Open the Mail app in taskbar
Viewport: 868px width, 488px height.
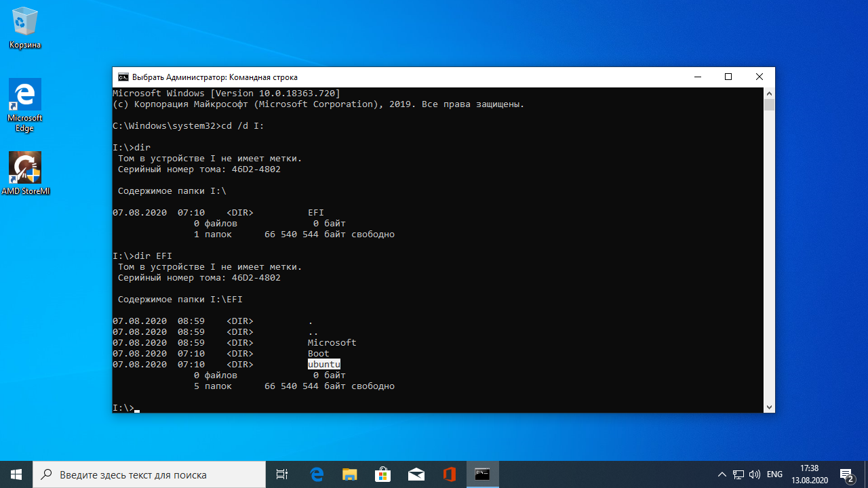(416, 474)
